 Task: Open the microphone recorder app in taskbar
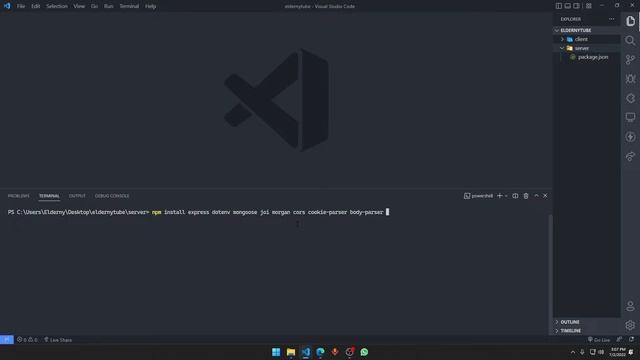click(x=335, y=352)
